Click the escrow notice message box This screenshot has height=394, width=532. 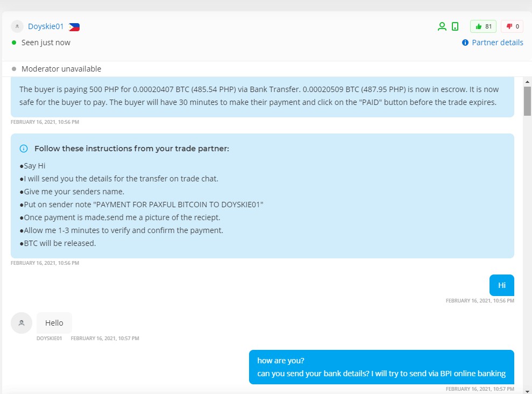tap(262, 96)
